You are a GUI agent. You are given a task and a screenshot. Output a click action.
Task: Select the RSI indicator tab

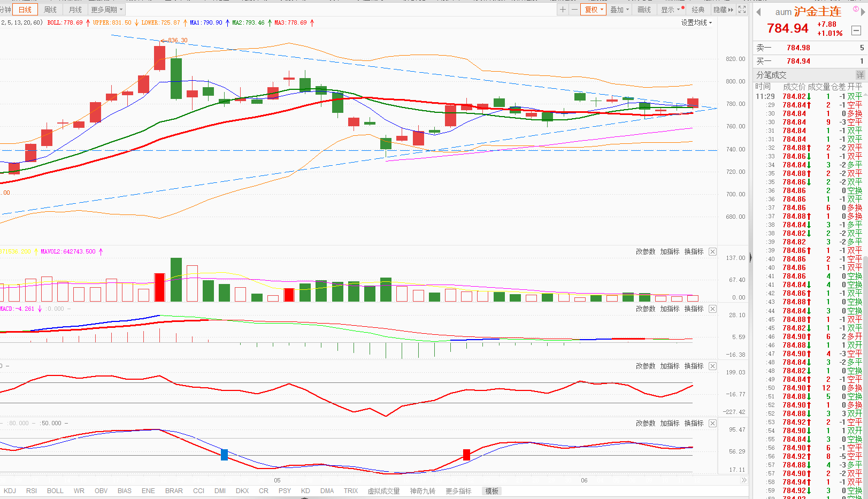[32, 491]
